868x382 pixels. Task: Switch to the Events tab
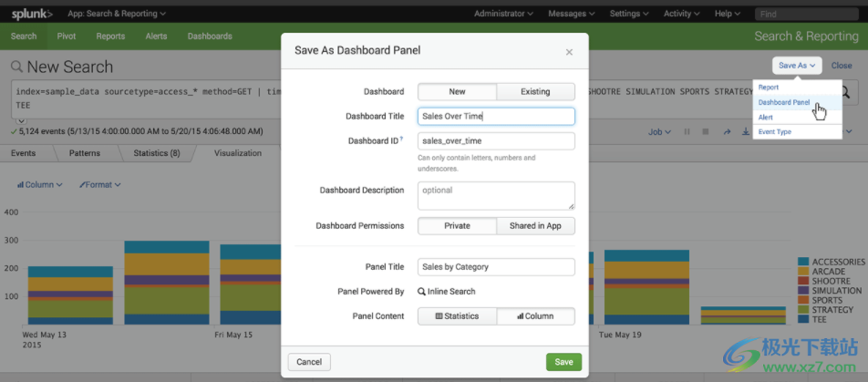(24, 153)
